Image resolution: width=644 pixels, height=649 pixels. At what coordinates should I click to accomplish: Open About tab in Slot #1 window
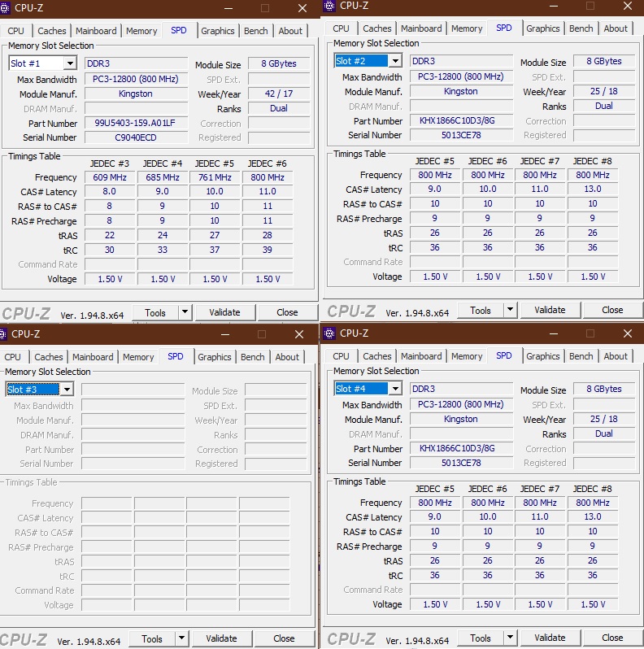click(290, 31)
